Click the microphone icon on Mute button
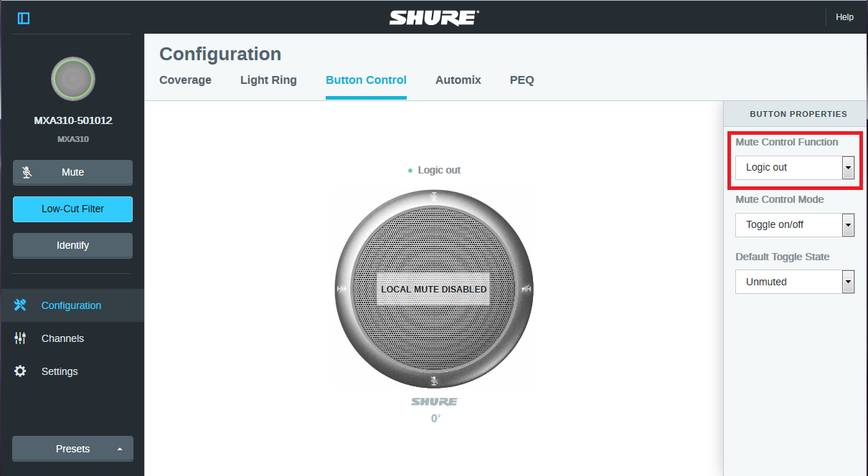This screenshot has height=476, width=868. pyautogui.click(x=27, y=172)
